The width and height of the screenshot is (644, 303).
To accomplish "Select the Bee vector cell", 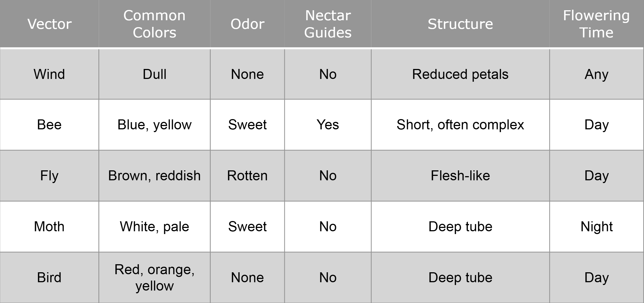I will (49, 125).
